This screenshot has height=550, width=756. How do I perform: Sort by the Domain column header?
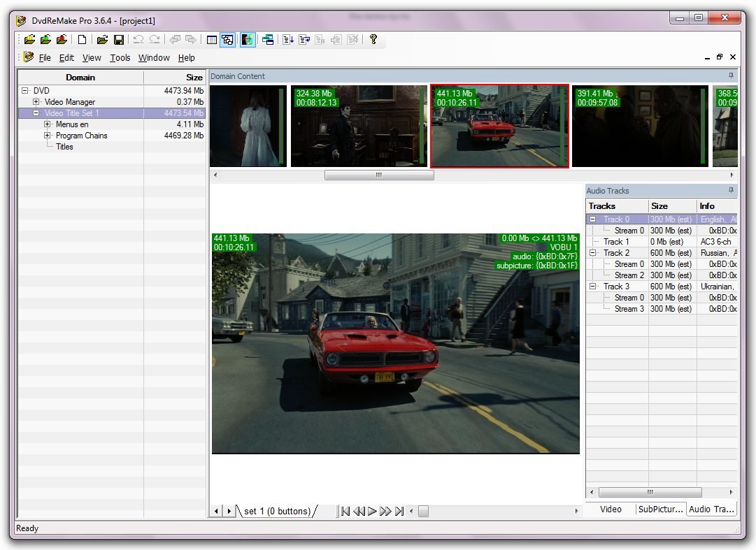[80, 78]
